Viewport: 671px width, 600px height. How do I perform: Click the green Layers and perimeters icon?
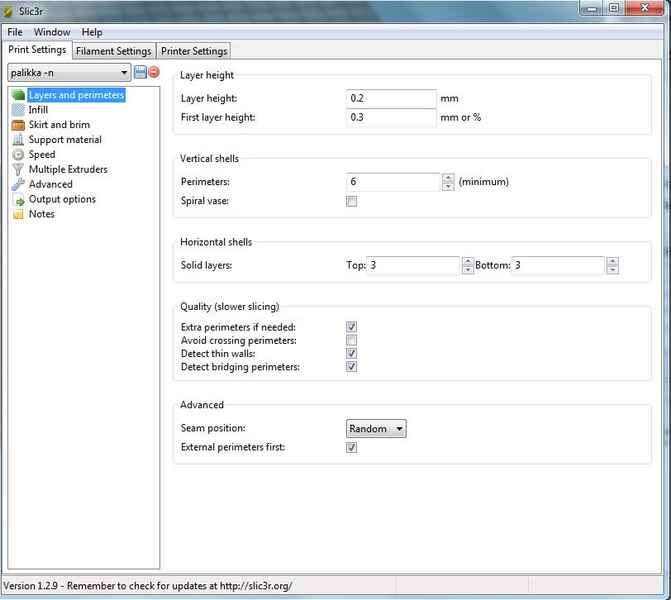pyautogui.click(x=18, y=95)
